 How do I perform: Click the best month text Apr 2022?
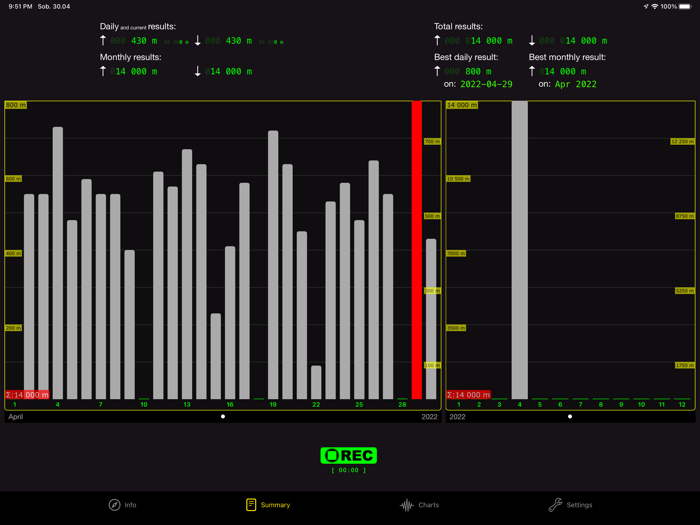tap(575, 84)
